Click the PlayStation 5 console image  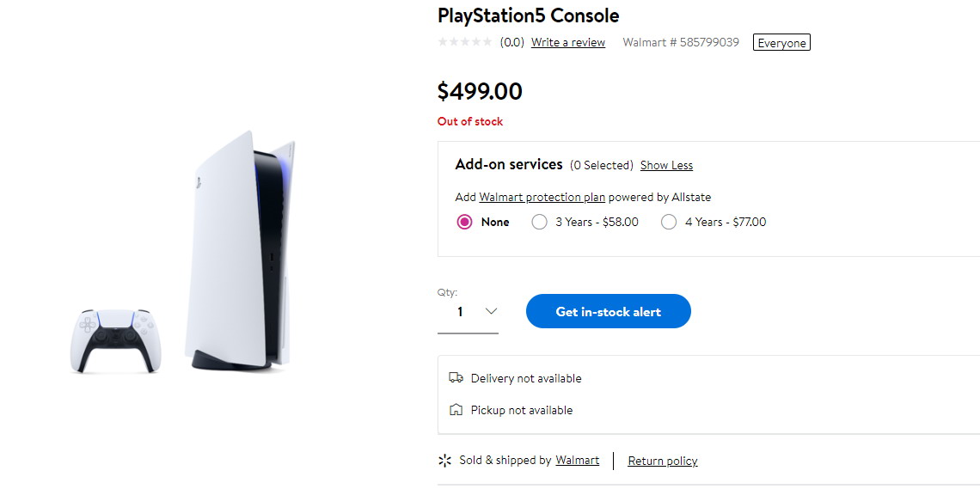point(240,249)
